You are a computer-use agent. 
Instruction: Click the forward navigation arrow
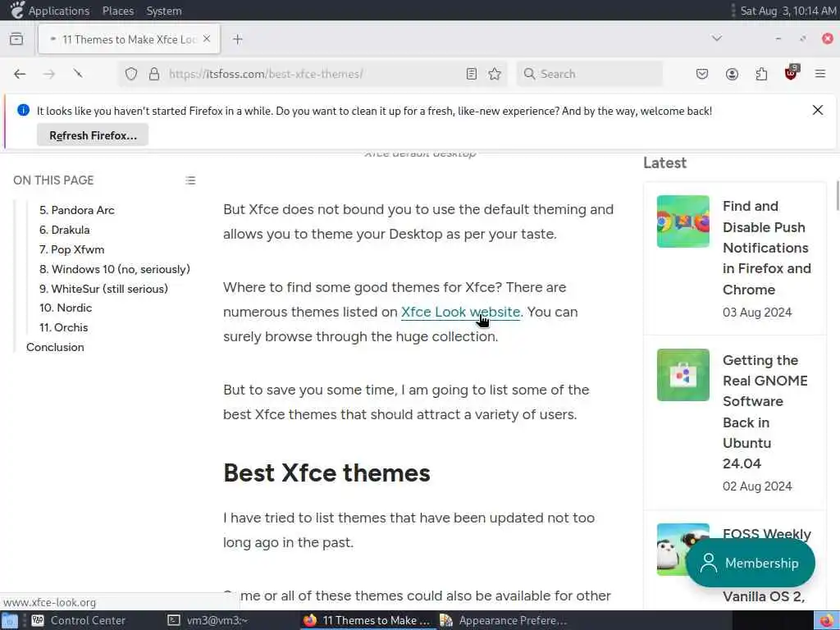coord(48,74)
